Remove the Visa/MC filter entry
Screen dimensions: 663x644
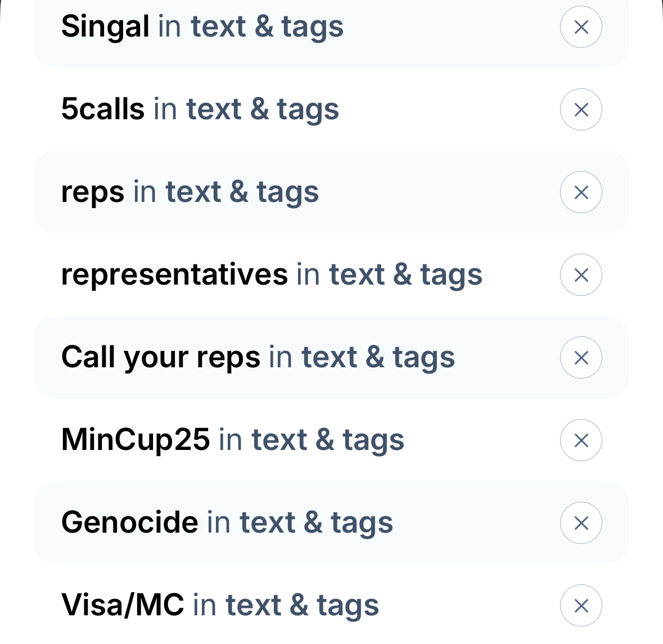[581, 606]
